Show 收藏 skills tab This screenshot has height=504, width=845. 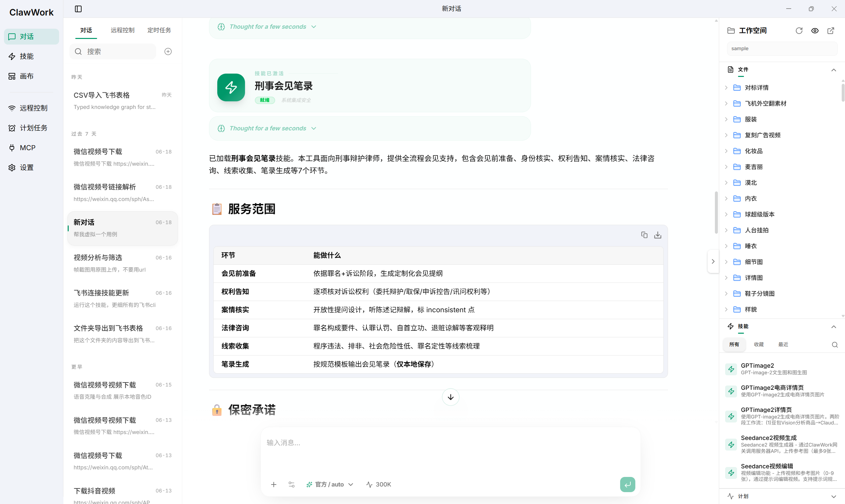click(759, 344)
